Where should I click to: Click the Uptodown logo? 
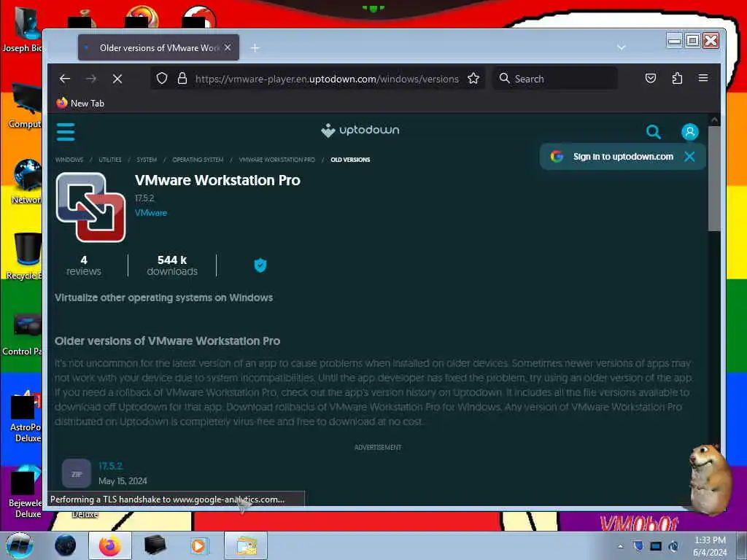(x=360, y=130)
